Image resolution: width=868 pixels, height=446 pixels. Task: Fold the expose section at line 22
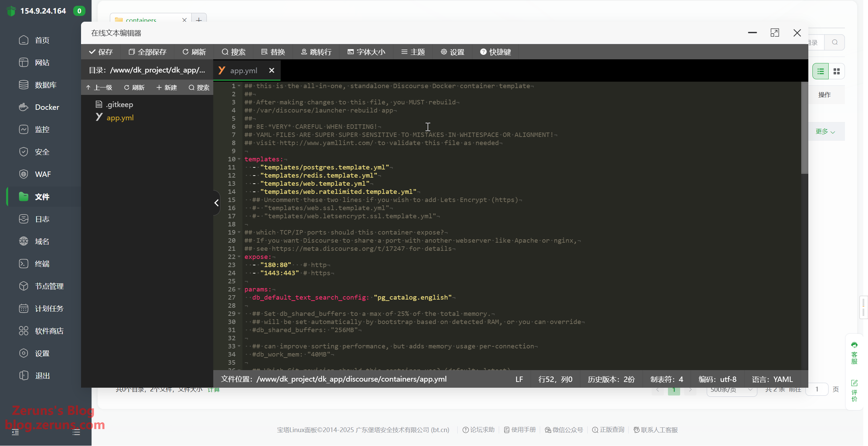point(239,257)
